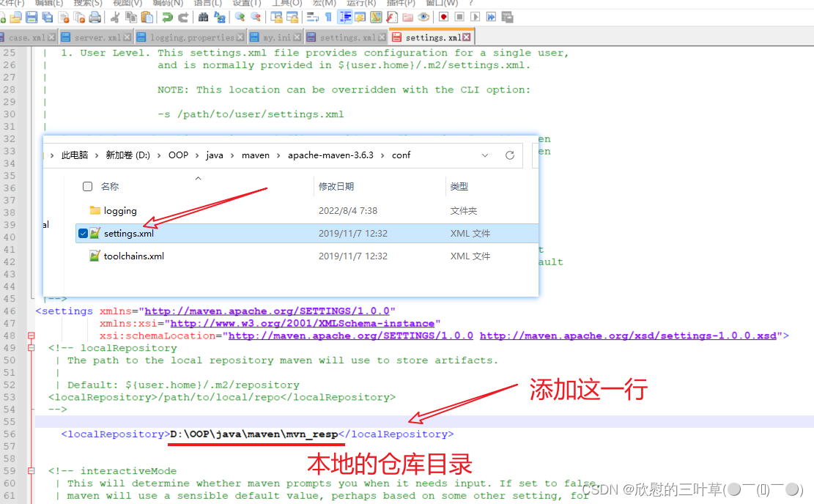This screenshot has width=814, height=504.
Task: Expand the chevron after java in address bar
Action: (232, 155)
